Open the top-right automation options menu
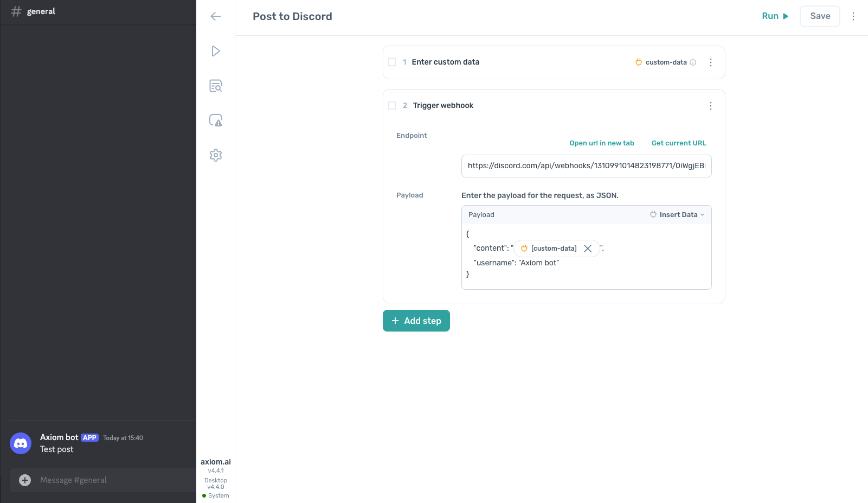Screen dimensions: 868x503 tap(853, 16)
